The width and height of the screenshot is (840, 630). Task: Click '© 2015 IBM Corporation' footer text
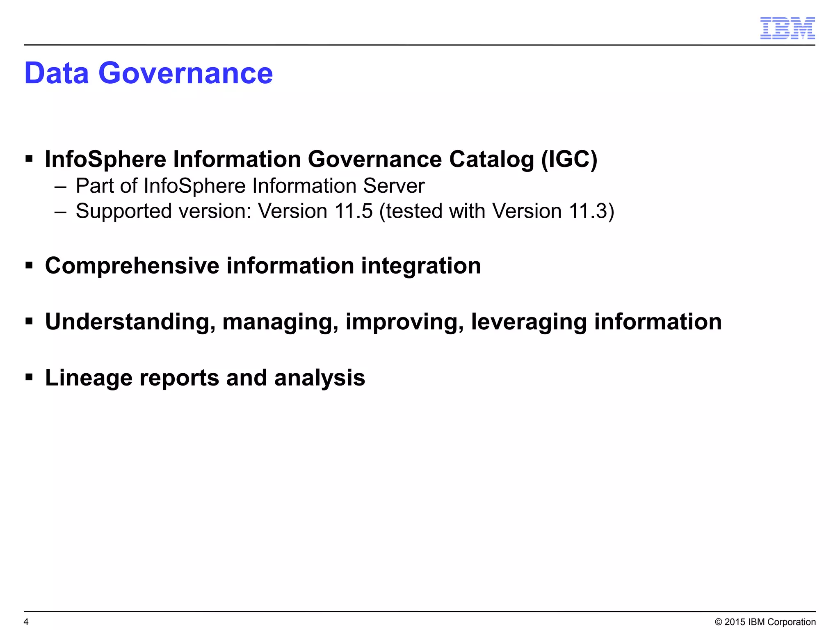(x=765, y=622)
